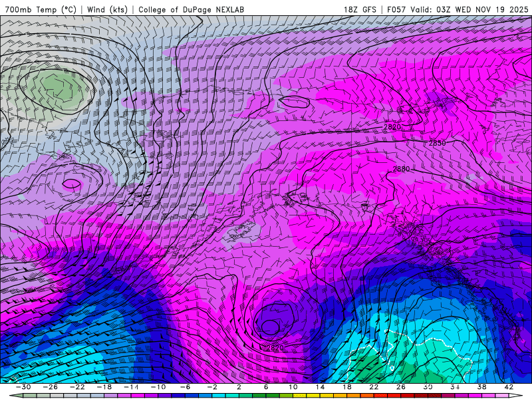Click the "College of DuPage NEXLAB" text

coord(191,9)
